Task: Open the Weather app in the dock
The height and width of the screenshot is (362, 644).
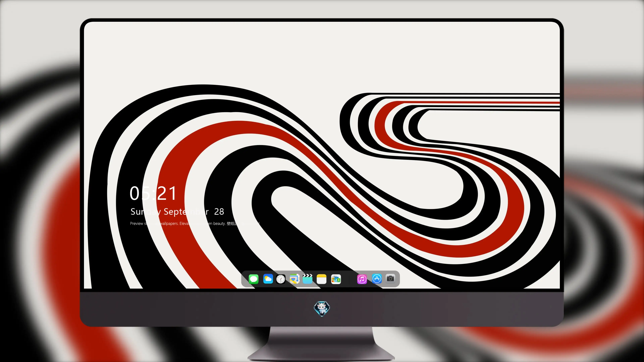Action: (x=268, y=279)
